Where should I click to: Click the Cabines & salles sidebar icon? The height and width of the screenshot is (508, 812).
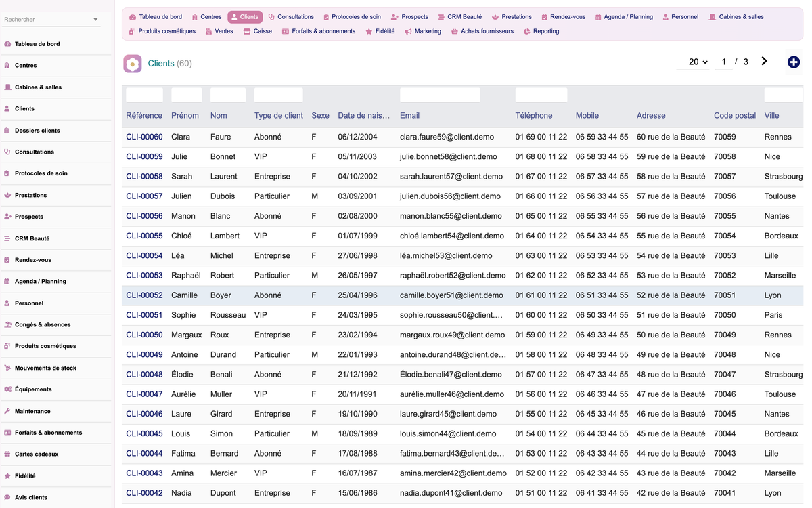click(7, 87)
